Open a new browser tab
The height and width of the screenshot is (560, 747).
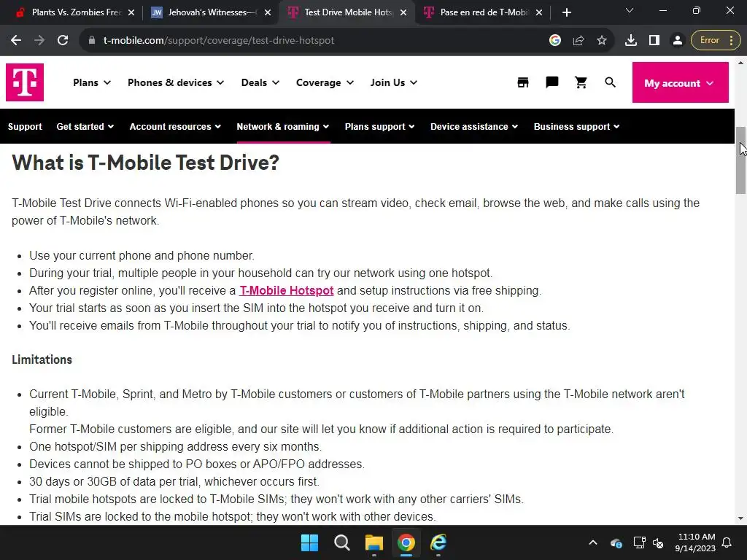click(566, 13)
